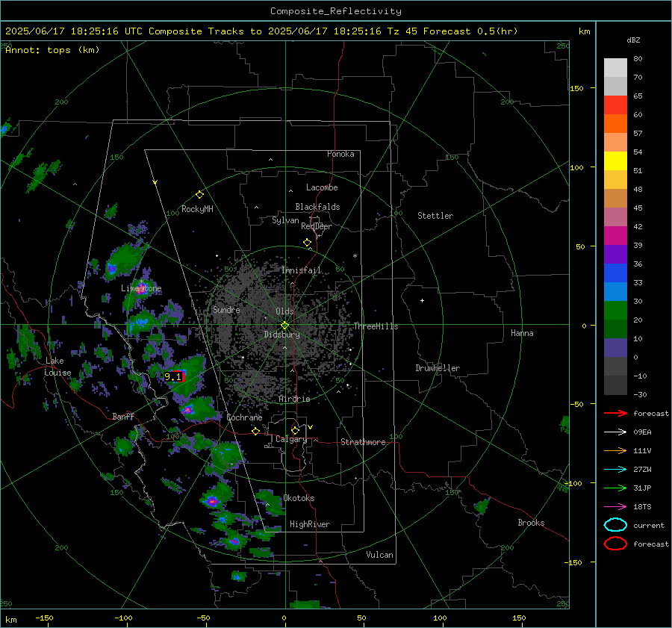This screenshot has height=628, width=672.
Task: Click the Strathmore town label
Action: coord(363,442)
